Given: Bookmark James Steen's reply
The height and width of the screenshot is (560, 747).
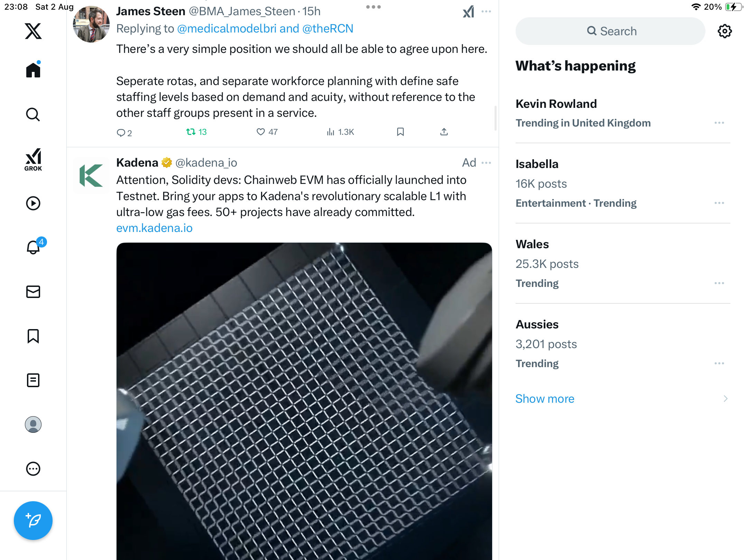Looking at the screenshot, I should [400, 132].
